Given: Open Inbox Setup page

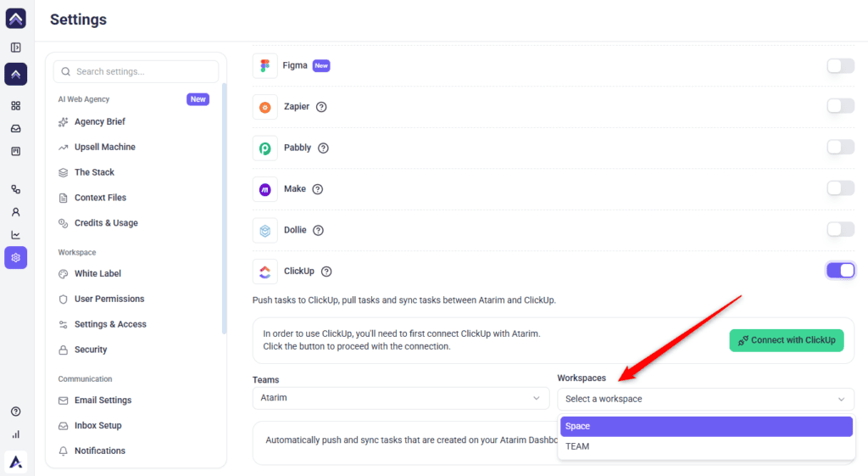Looking at the screenshot, I should 98,426.
